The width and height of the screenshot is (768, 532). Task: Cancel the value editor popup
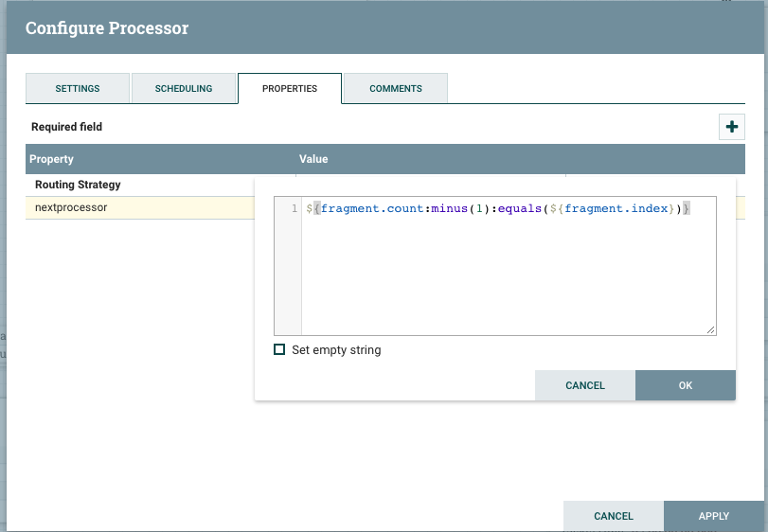click(x=585, y=385)
